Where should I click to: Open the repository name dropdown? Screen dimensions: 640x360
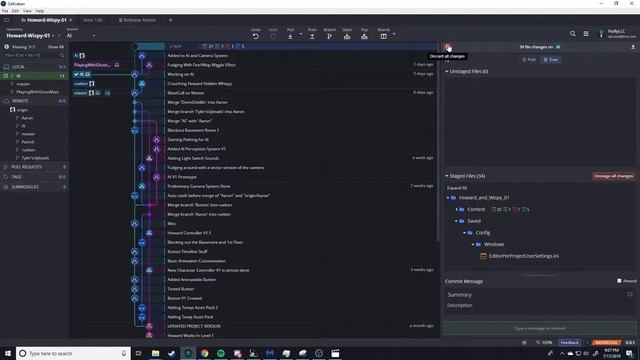(29, 36)
